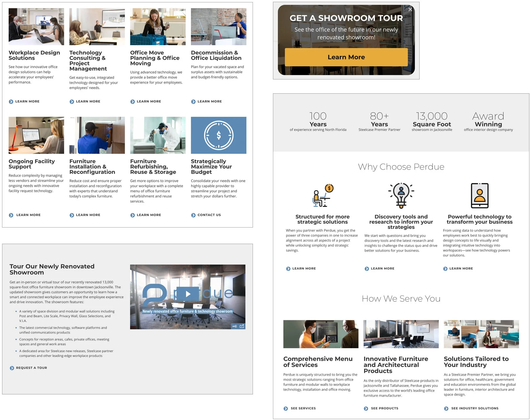Click the Innovative Furniture conference room photo
This screenshot has width=530, height=420.
401,334
